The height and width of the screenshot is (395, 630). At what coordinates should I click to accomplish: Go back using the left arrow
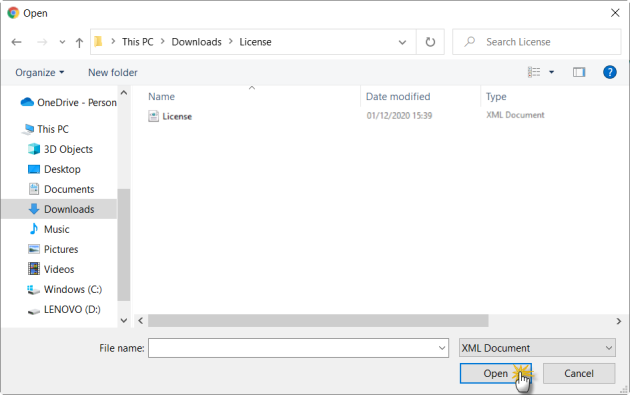point(16,42)
